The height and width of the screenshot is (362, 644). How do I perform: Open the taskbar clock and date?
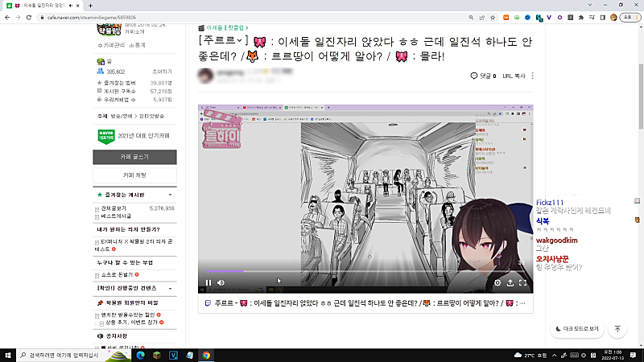coord(613,356)
